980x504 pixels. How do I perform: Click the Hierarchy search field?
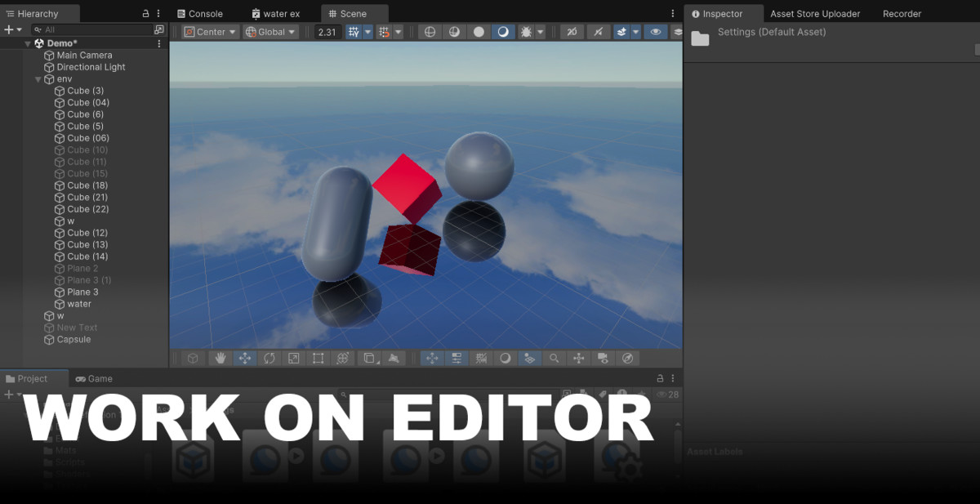[x=94, y=29]
